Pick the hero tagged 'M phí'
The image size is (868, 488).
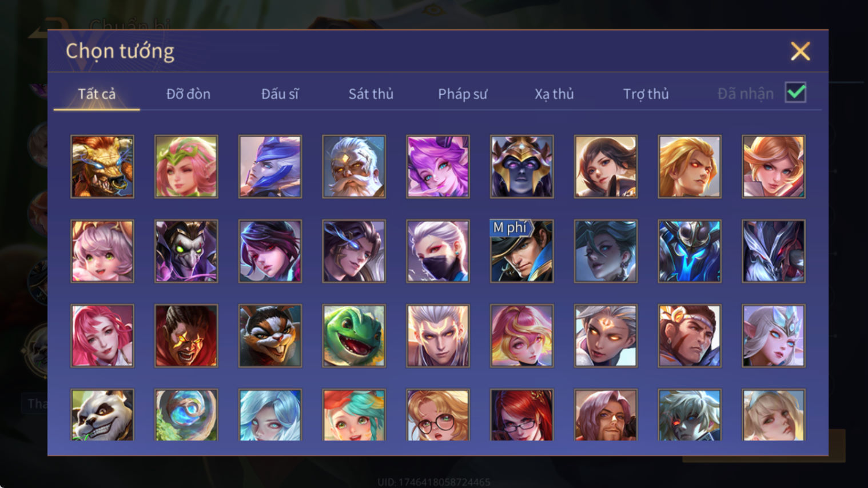(521, 251)
